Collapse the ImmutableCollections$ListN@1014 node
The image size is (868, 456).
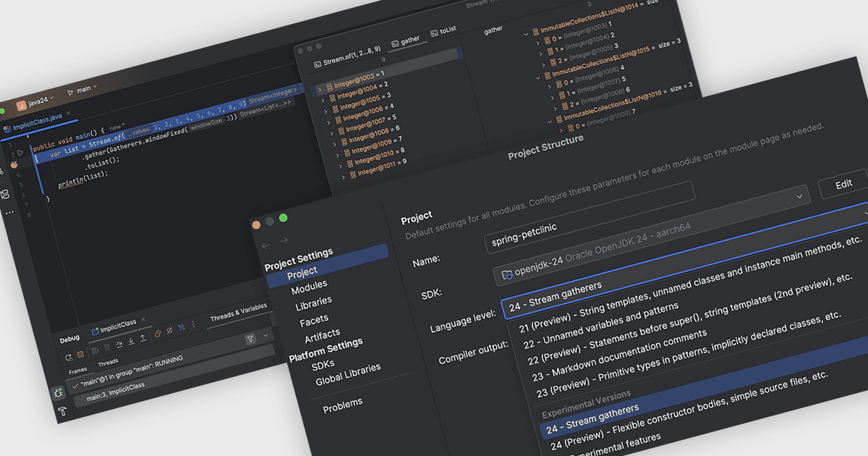pyautogui.click(x=527, y=33)
